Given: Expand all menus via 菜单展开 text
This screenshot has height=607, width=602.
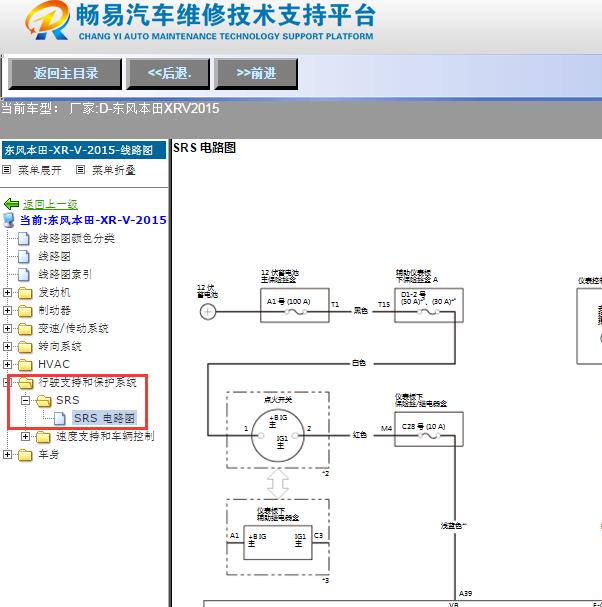Looking at the screenshot, I should point(40,170).
